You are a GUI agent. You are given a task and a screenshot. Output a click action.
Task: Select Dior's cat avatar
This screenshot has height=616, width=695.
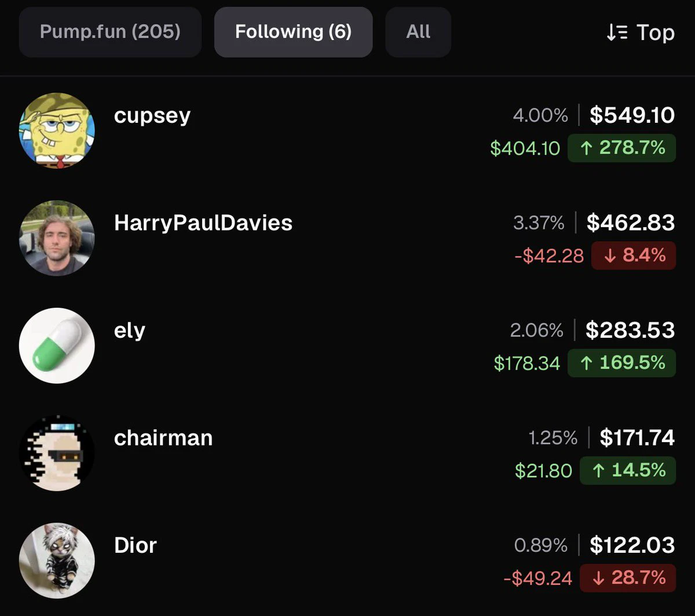[57, 560]
